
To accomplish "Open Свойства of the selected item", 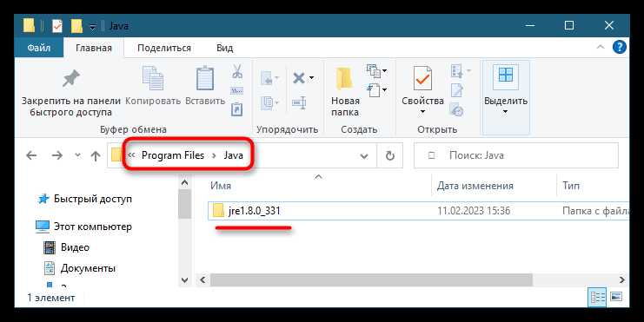I will pyautogui.click(x=422, y=85).
